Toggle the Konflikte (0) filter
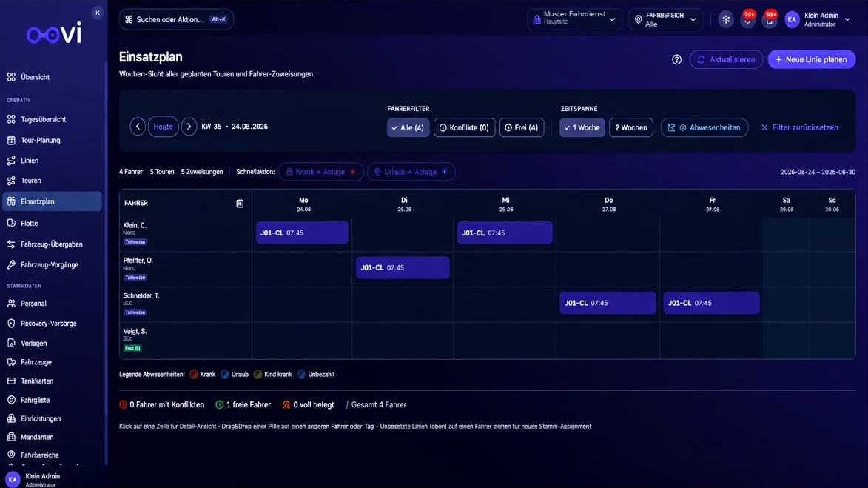 pos(465,127)
